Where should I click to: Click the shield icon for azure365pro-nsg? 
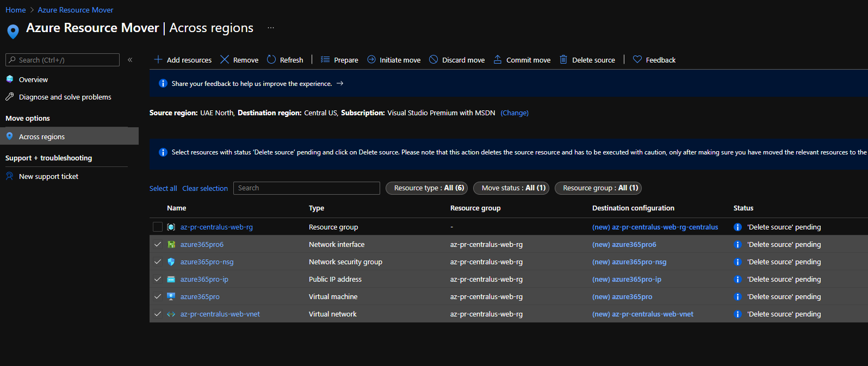[x=171, y=262]
